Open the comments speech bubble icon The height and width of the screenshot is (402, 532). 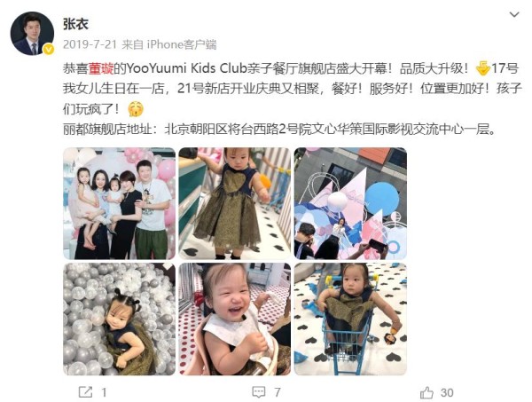pyautogui.click(x=259, y=392)
